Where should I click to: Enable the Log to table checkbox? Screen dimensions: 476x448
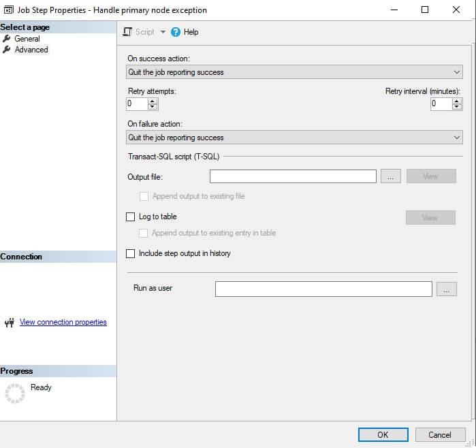pyautogui.click(x=131, y=217)
